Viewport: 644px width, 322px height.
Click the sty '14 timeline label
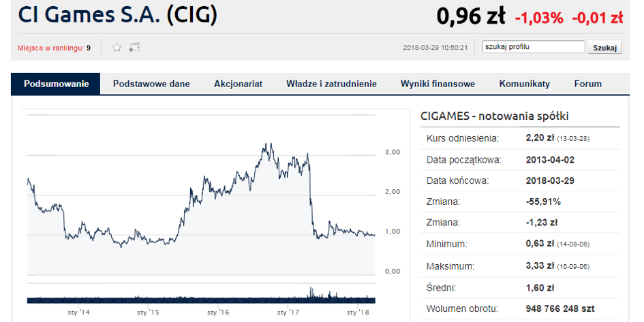point(78,312)
